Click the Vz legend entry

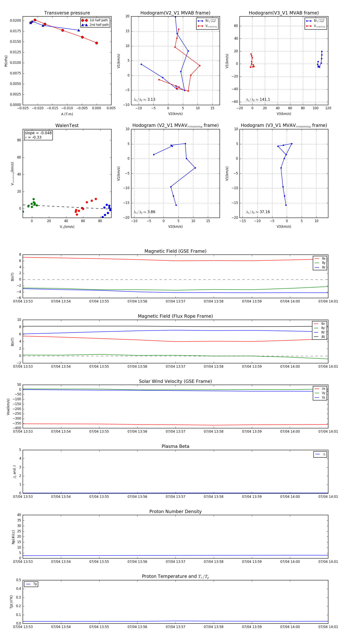click(320, 398)
